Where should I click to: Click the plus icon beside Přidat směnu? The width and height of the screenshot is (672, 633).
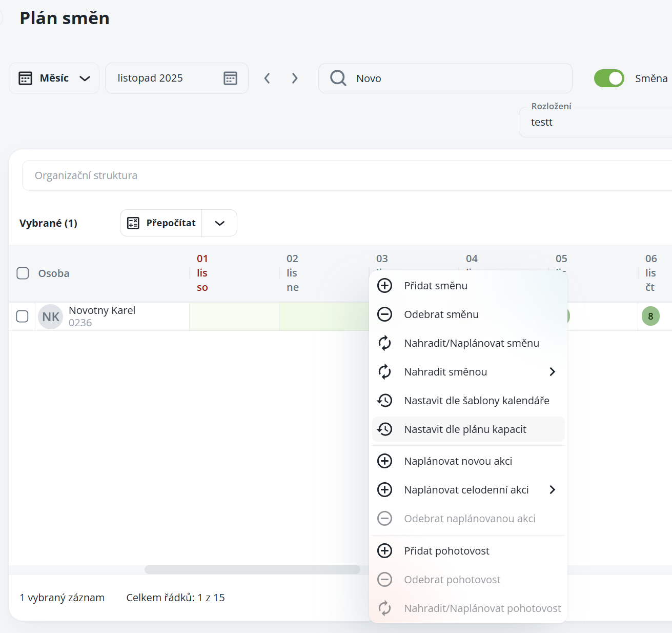click(x=384, y=286)
